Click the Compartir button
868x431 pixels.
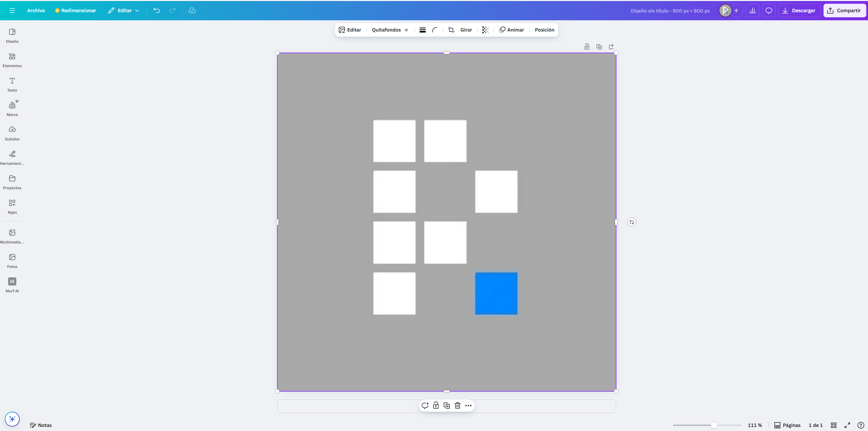point(844,11)
